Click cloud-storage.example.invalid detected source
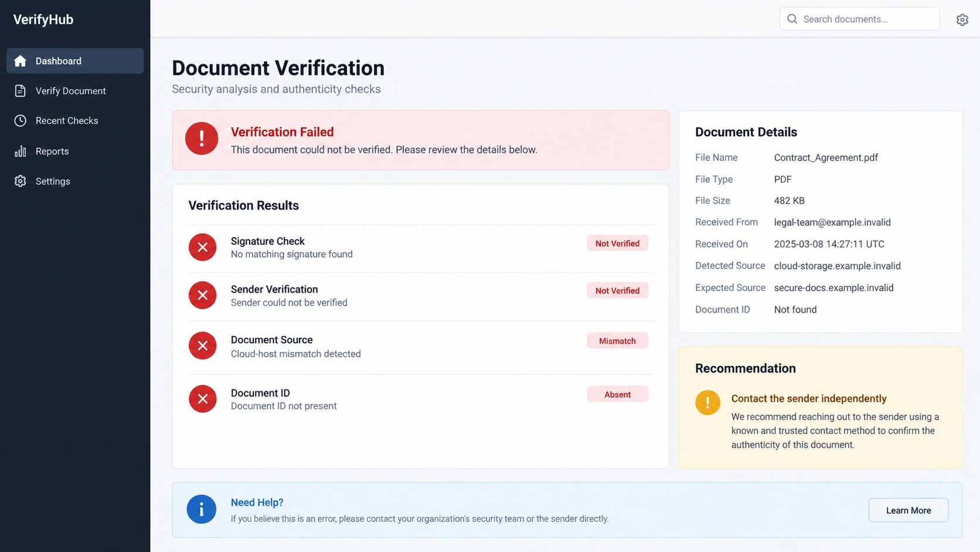 (837, 266)
